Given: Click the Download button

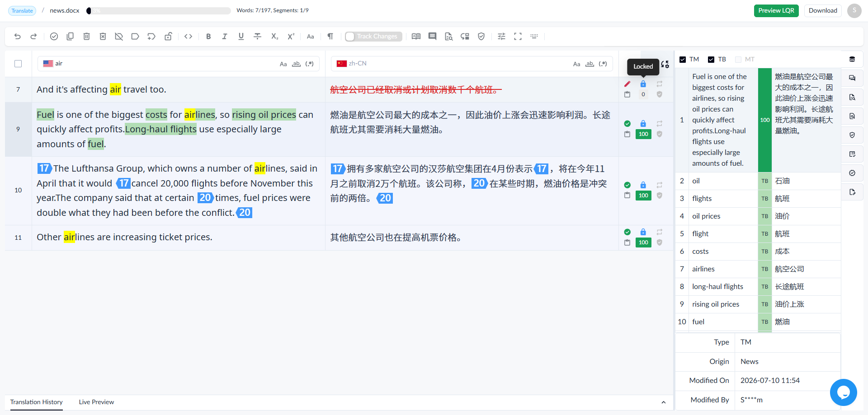Looking at the screenshot, I should pyautogui.click(x=823, y=11).
